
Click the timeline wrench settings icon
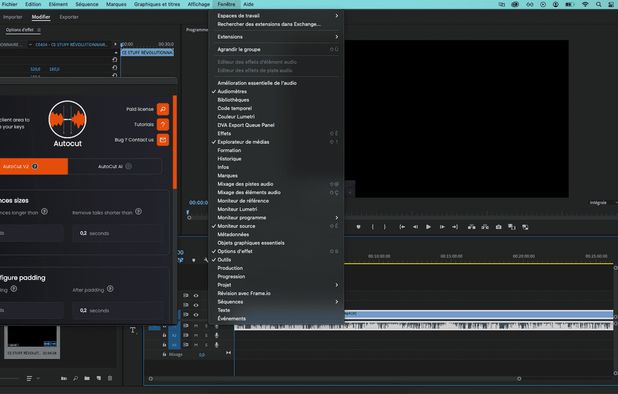pos(206,260)
